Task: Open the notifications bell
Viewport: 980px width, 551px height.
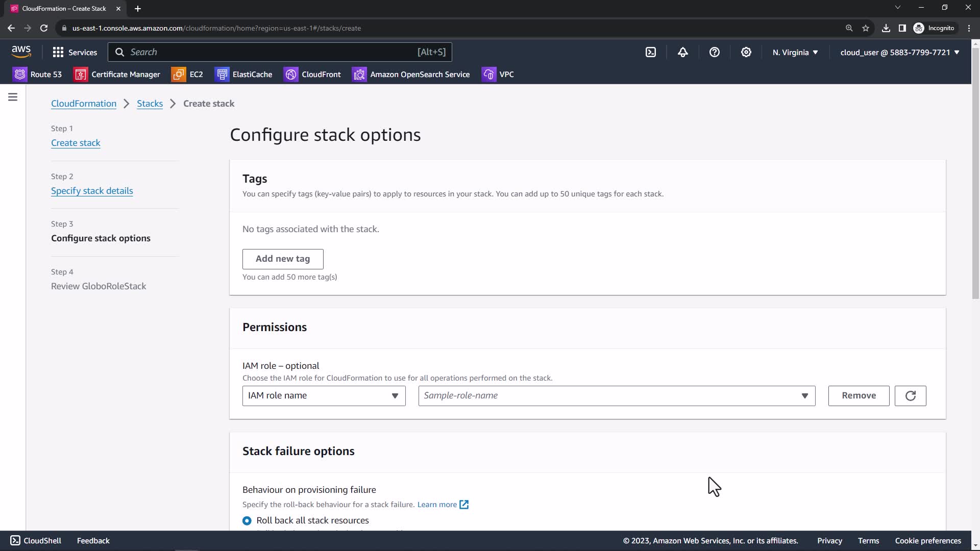Action: (x=682, y=52)
